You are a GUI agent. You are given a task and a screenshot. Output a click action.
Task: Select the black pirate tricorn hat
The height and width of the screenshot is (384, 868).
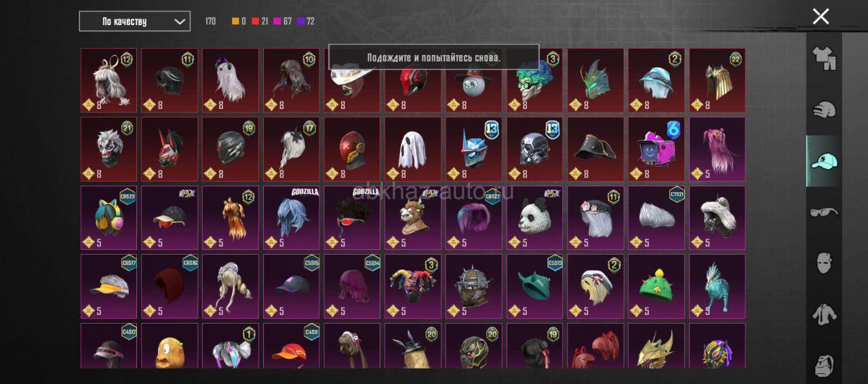(595, 149)
